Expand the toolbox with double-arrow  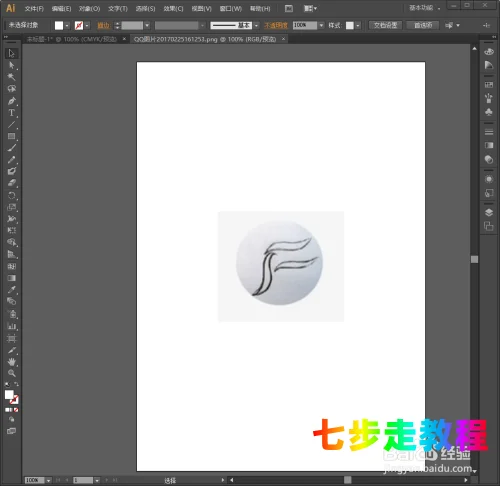(5, 37)
